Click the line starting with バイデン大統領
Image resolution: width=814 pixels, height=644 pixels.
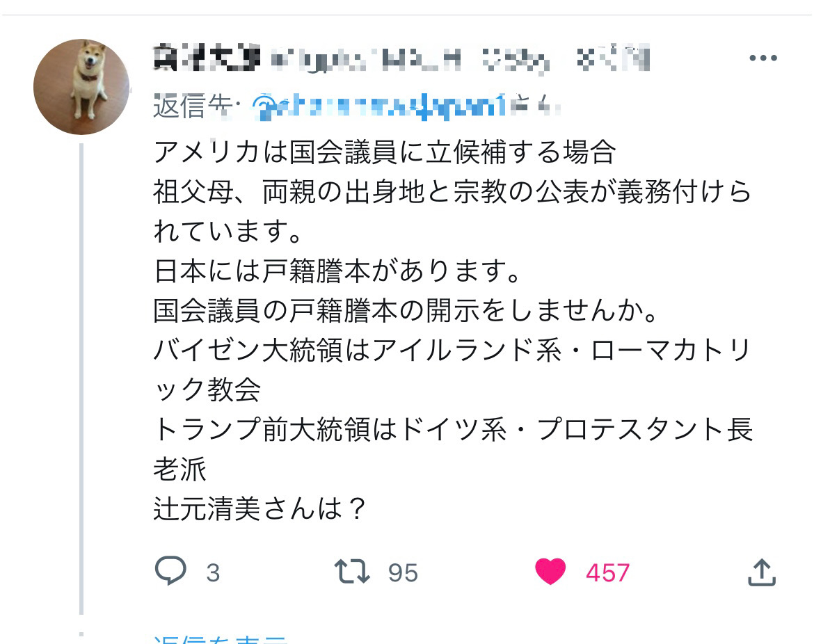tap(453, 351)
